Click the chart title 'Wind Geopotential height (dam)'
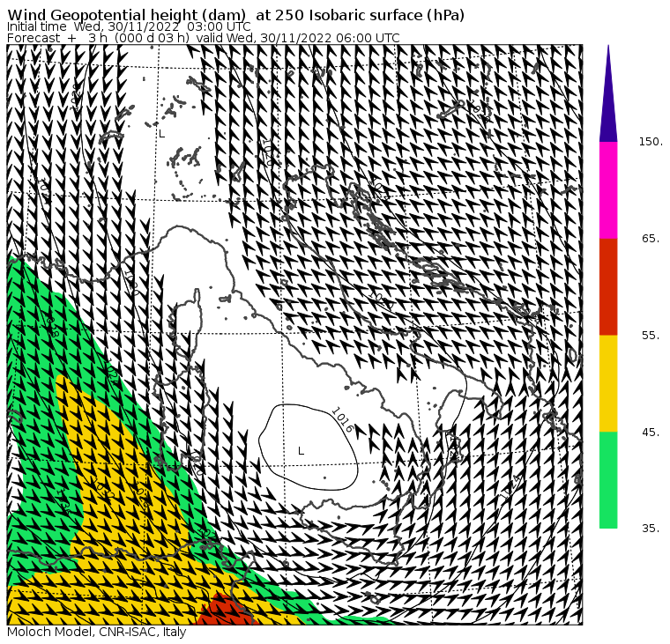This screenshot has width=670, height=644. (x=129, y=15)
